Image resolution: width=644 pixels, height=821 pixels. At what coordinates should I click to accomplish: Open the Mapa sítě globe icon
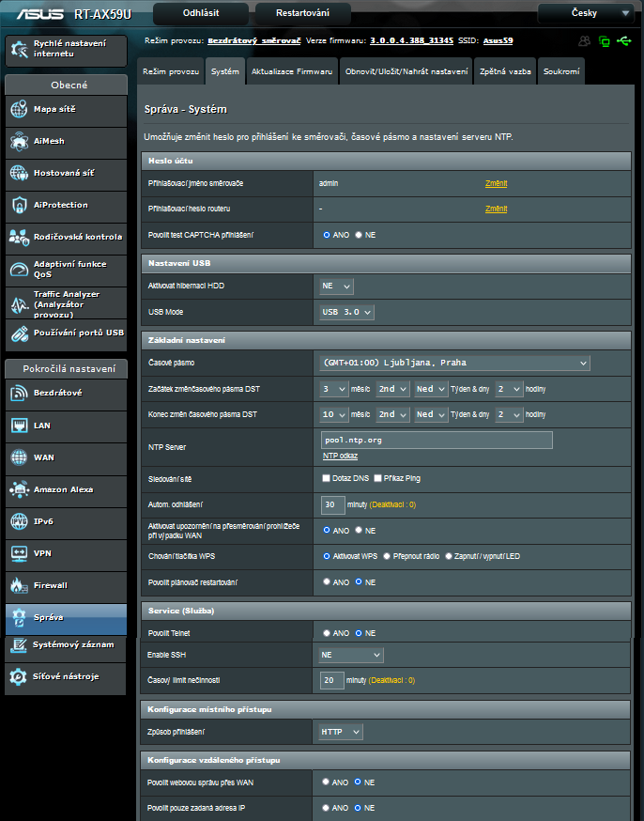click(19, 110)
